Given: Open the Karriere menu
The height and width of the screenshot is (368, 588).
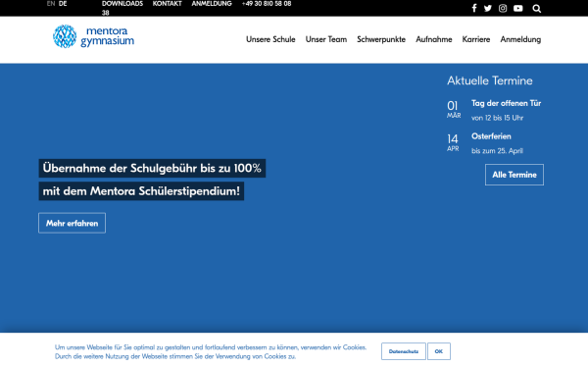Looking at the screenshot, I should pyautogui.click(x=476, y=39).
